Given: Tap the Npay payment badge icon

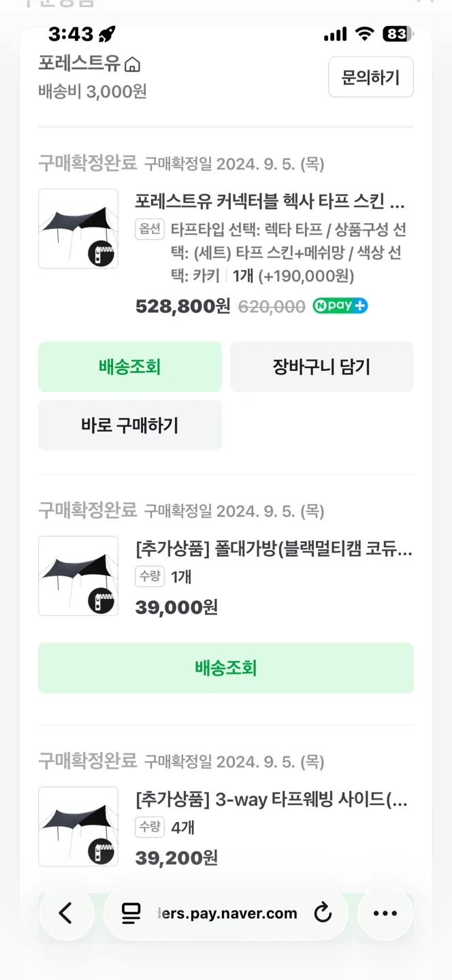Looking at the screenshot, I should point(339,306).
